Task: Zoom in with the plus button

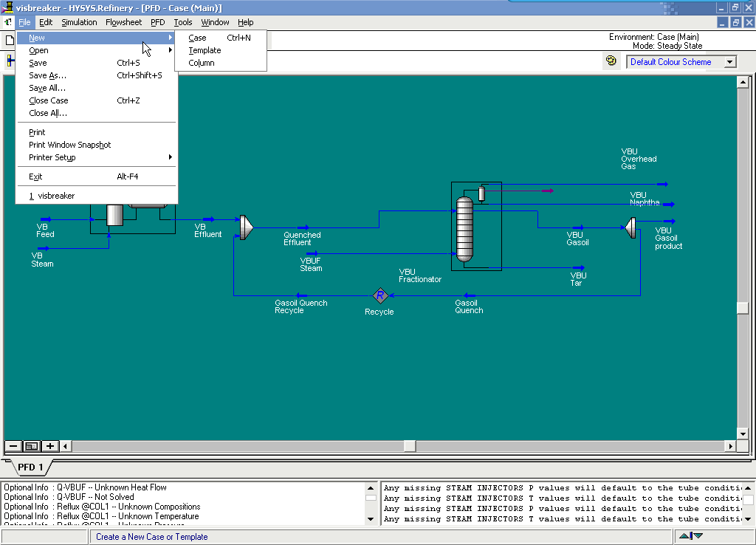Action: tap(49, 446)
